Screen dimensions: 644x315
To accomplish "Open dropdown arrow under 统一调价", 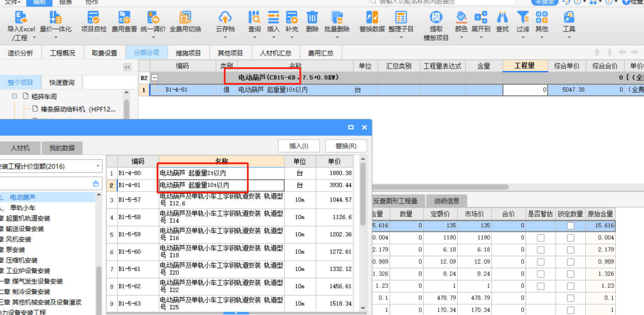I will pyautogui.click(x=153, y=37).
